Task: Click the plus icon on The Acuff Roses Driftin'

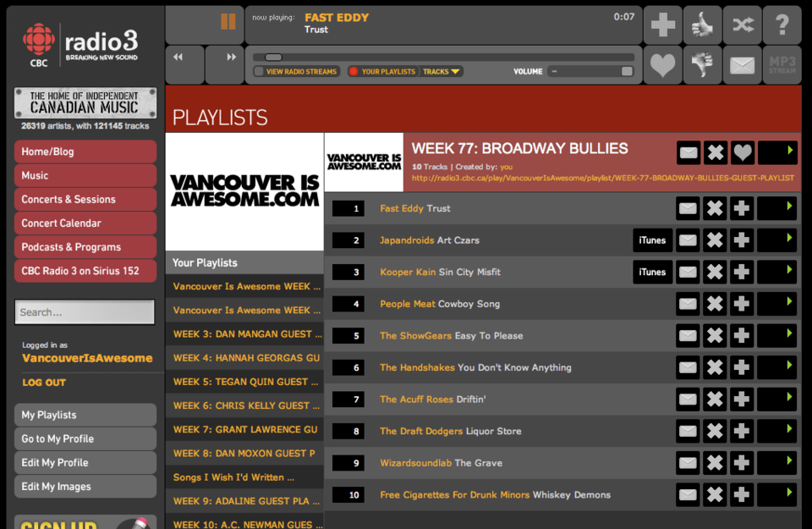Action: pyautogui.click(x=742, y=400)
